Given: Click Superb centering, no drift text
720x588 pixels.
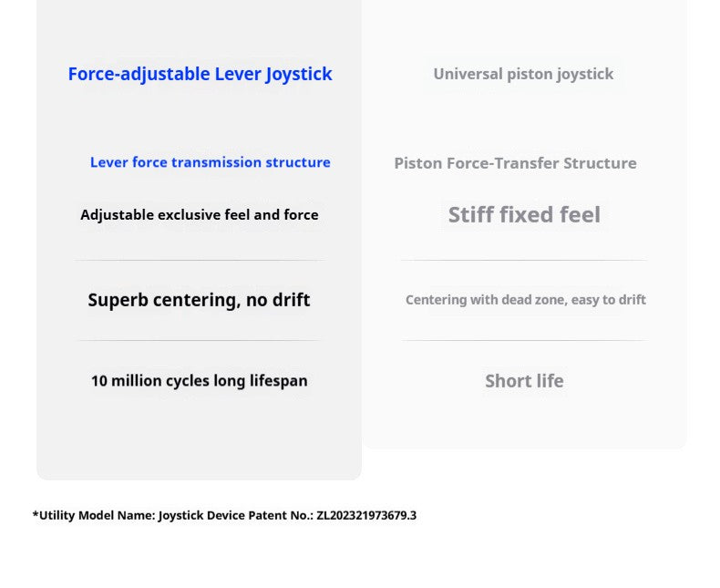Looking at the screenshot, I should pyautogui.click(x=199, y=300).
